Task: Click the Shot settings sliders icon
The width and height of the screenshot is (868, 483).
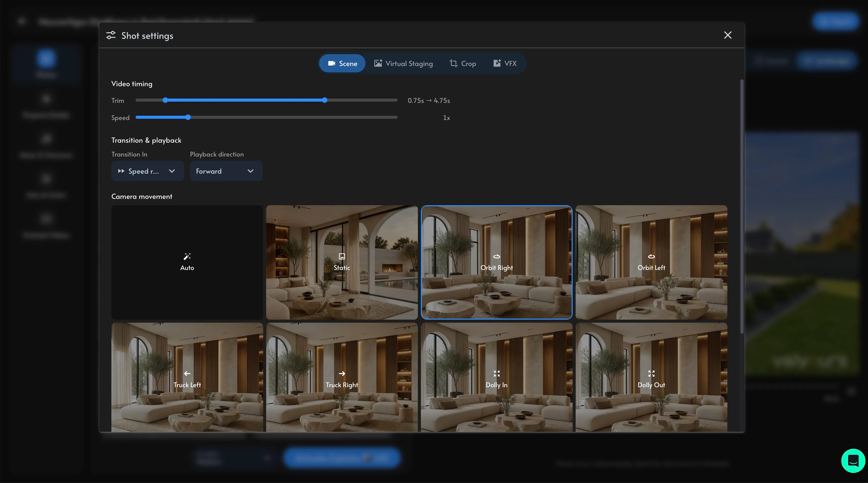Action: (111, 35)
